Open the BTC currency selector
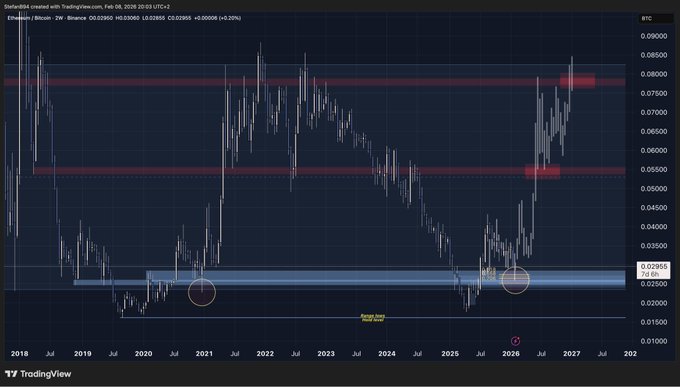The height and width of the screenshot is (387, 680). [x=656, y=19]
